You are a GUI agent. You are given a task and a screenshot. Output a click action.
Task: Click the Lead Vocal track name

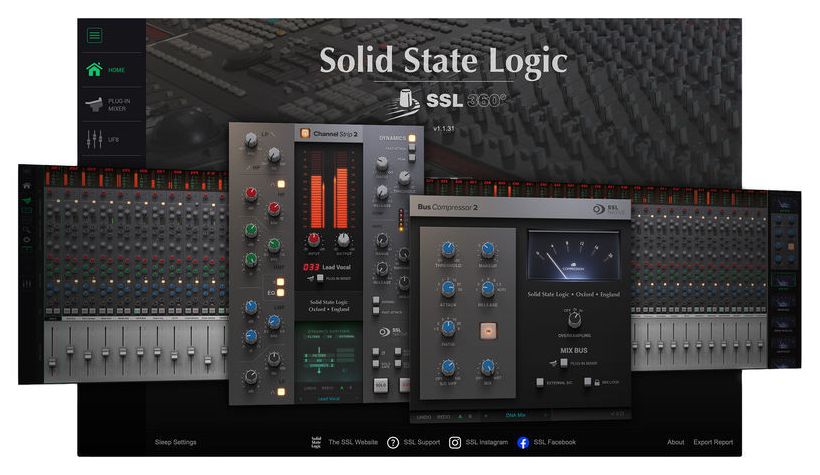(x=336, y=267)
